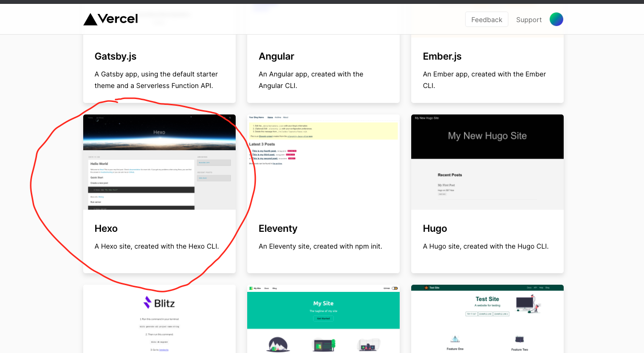The width and height of the screenshot is (644, 353).
Task: Click the Feedback button
Action: coord(487,19)
